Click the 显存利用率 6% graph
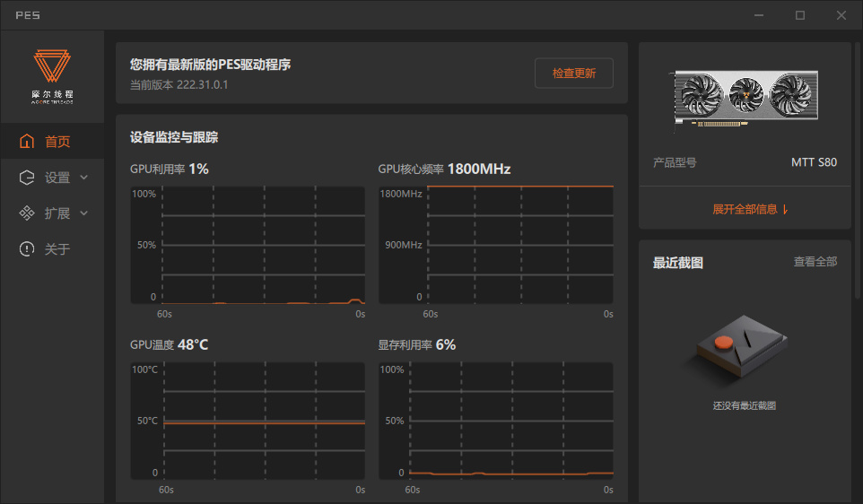863x504 pixels. point(496,421)
